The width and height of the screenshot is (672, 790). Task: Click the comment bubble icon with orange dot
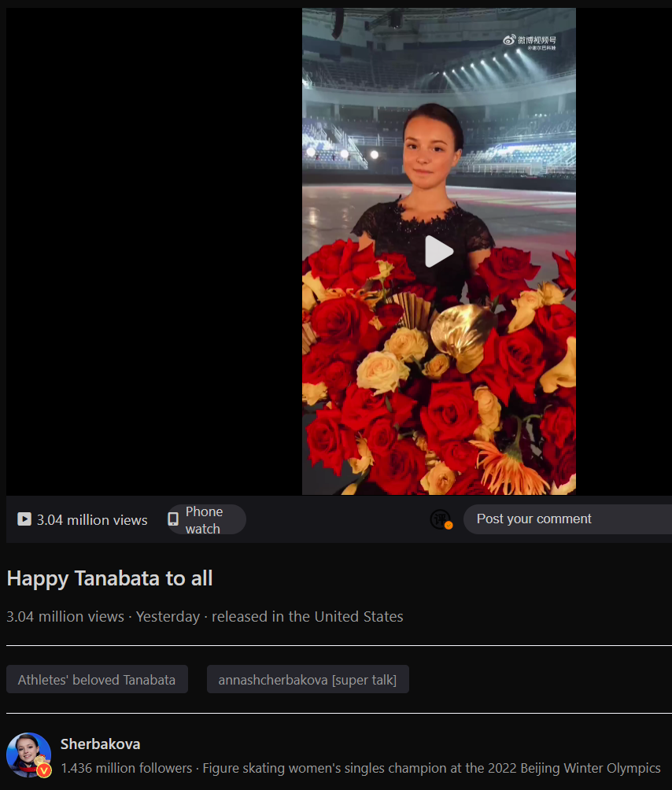tap(441, 519)
